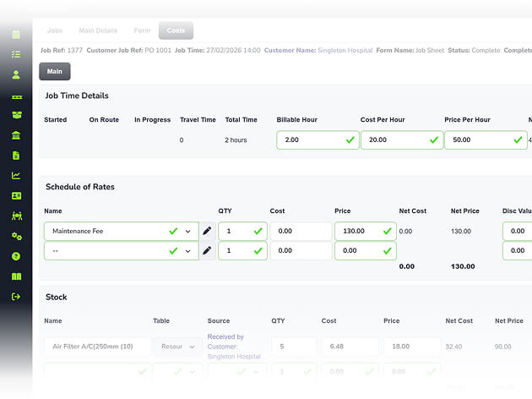Viewport: 532px width, 399px height.
Task: Click the Customer Job Ref: PO 1001 text
Action: (129, 50)
